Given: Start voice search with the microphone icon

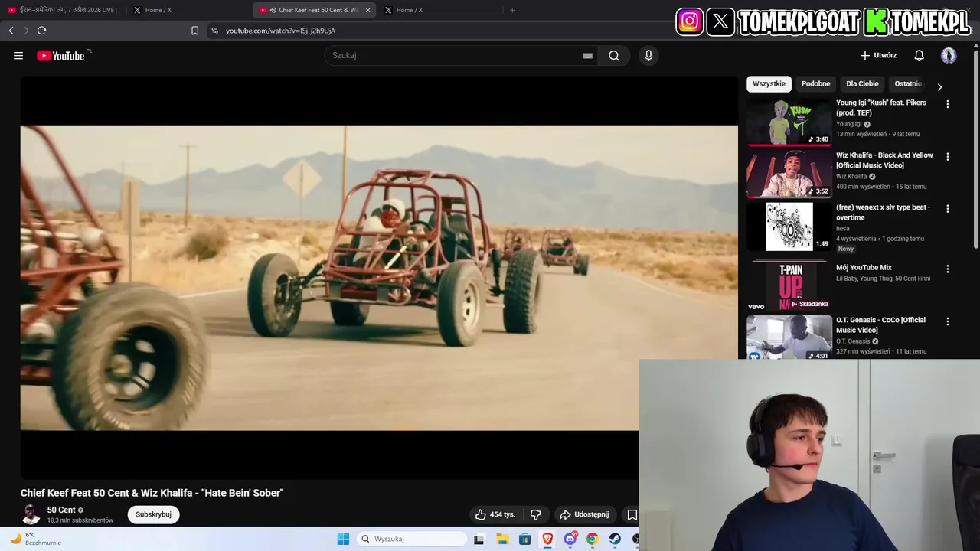Looking at the screenshot, I should coord(648,56).
